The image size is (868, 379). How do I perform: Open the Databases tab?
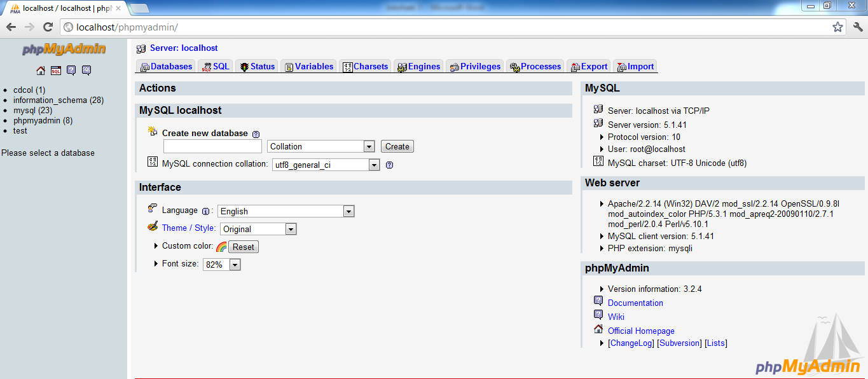pos(166,67)
